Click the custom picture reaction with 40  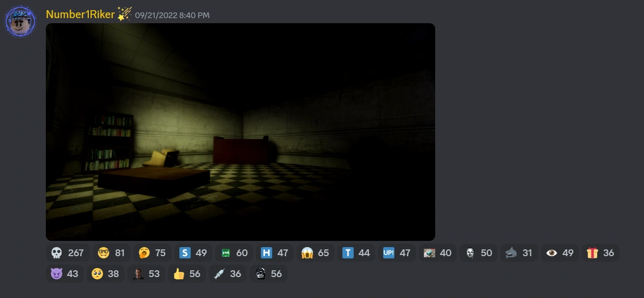click(437, 253)
